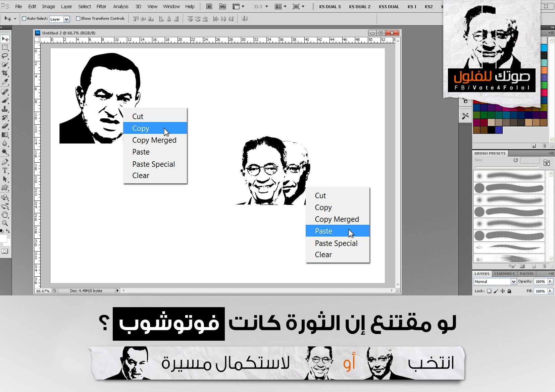Click the foreground color swatch
Image resolution: width=555 pixels, height=392 pixels.
[x=3, y=238]
